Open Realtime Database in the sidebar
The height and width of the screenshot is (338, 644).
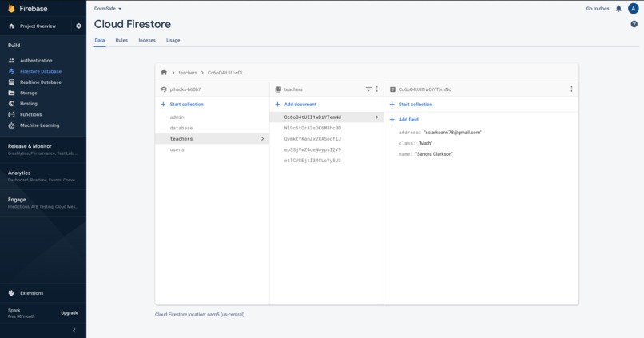coord(41,82)
